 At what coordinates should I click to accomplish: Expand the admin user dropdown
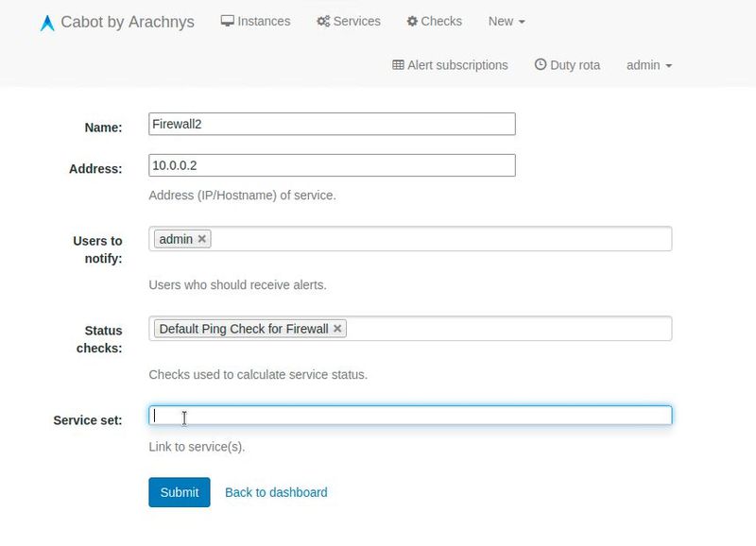(x=648, y=65)
